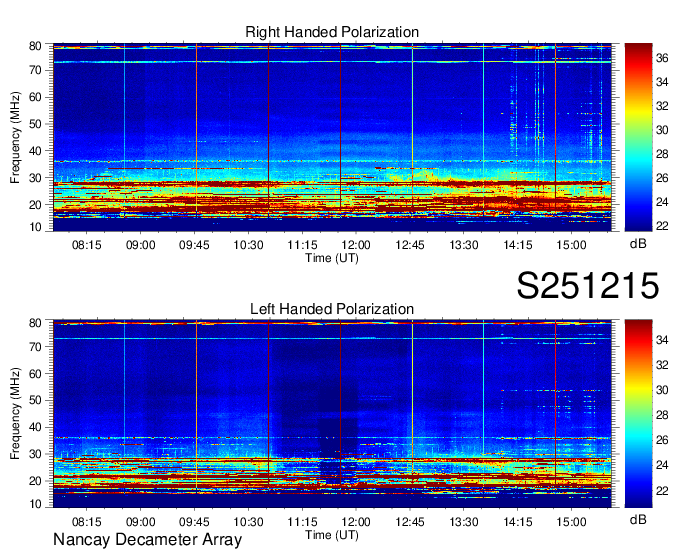This screenshot has height=552, width=680.
Task: Select the 22 value on the lower color bar
Action: coord(663,491)
